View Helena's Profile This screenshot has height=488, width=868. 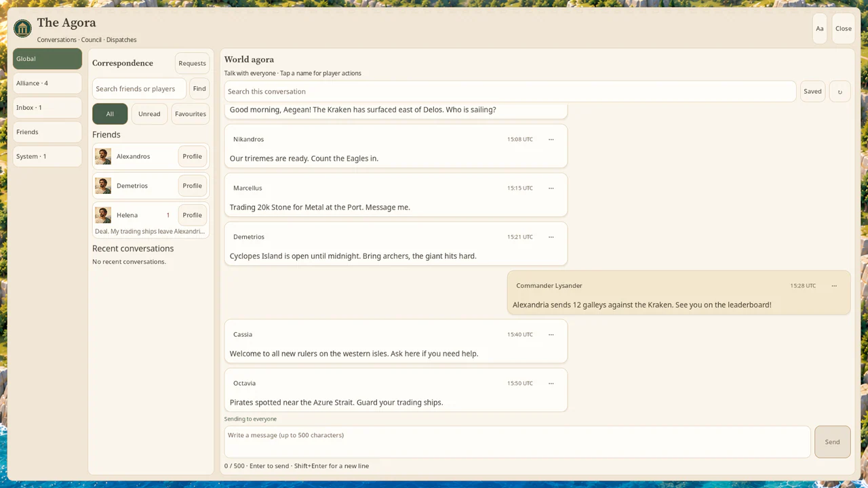(x=193, y=215)
